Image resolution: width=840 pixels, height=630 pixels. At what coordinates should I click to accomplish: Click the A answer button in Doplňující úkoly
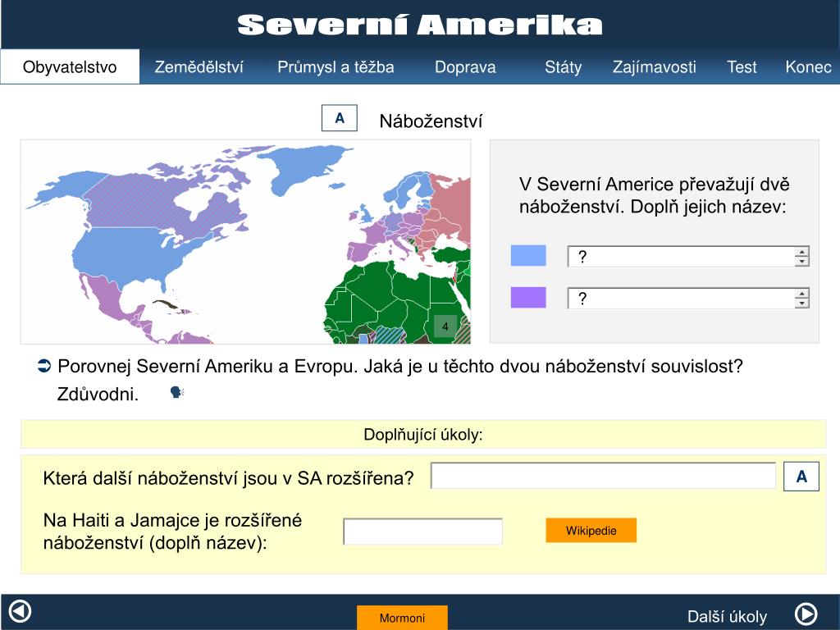pyautogui.click(x=801, y=477)
